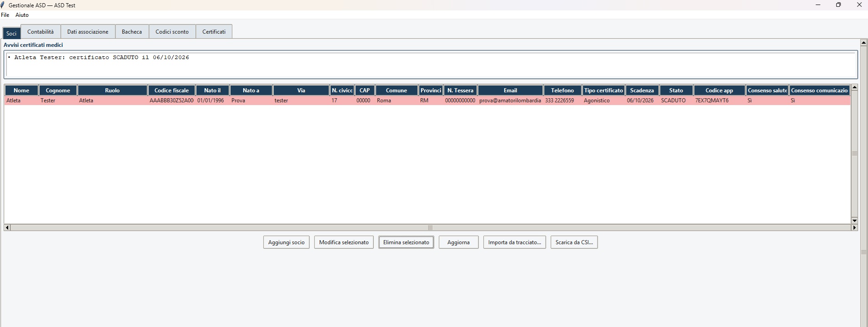Refresh the list with Aggiorna
This screenshot has height=327, width=868.
[458, 242]
